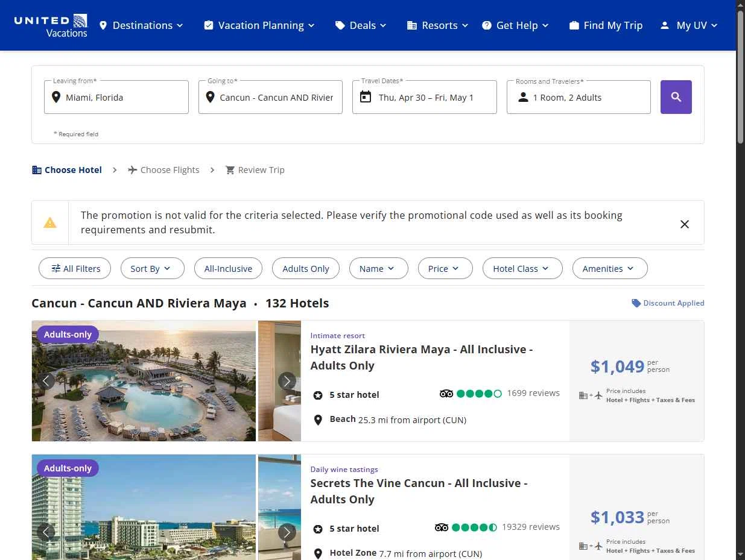745x560 pixels.
Task: Open the Name filter dropdown
Action: coord(379,269)
